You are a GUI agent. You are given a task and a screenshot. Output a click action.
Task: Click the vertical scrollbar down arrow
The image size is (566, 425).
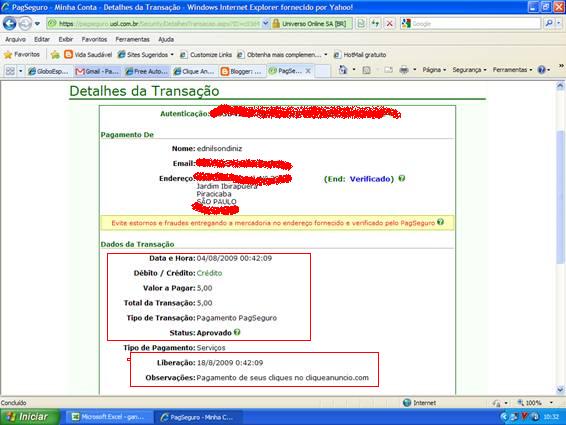560,390
